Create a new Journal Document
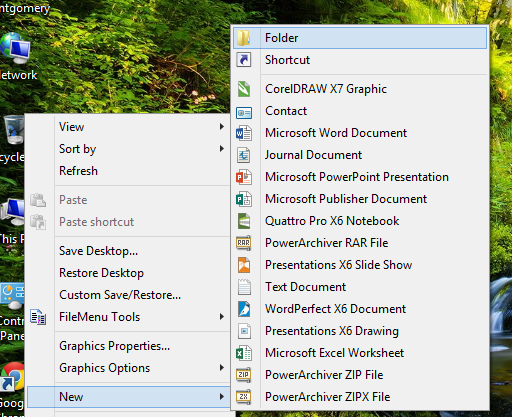This screenshot has height=417, width=512. click(360, 155)
